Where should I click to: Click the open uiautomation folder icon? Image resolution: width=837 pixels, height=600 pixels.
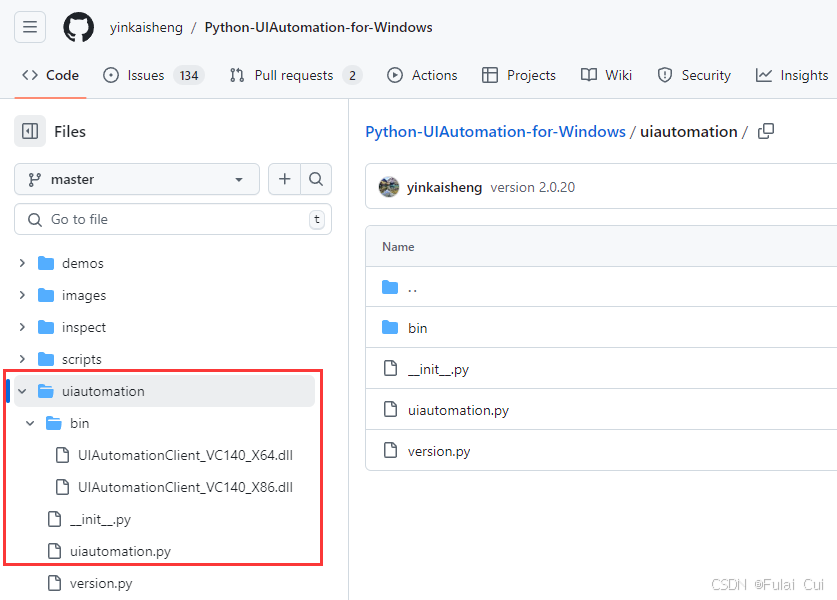point(46,391)
